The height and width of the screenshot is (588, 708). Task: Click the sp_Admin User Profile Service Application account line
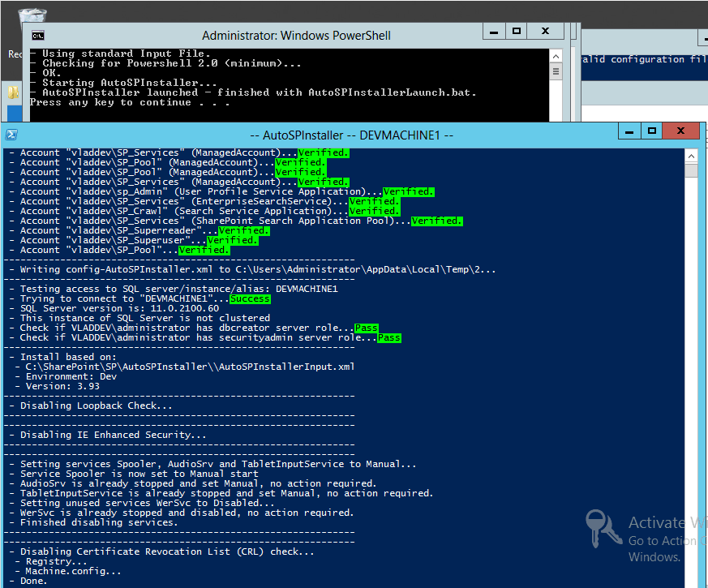[x=221, y=192]
